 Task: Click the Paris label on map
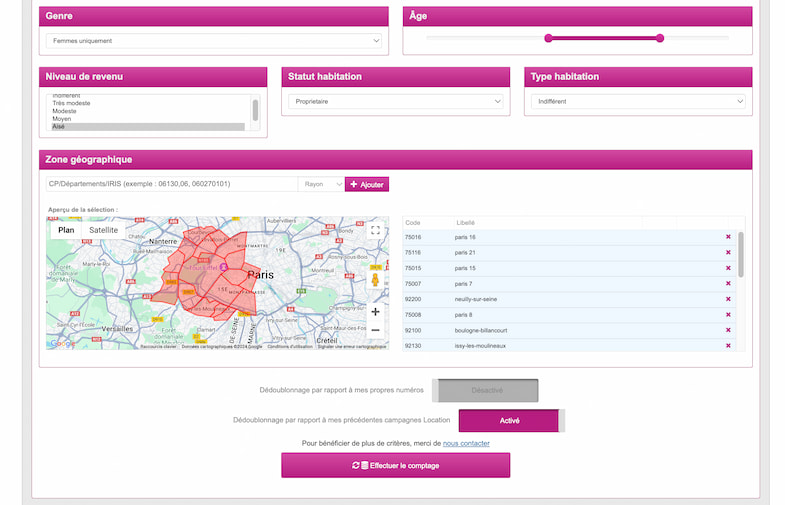[261, 275]
